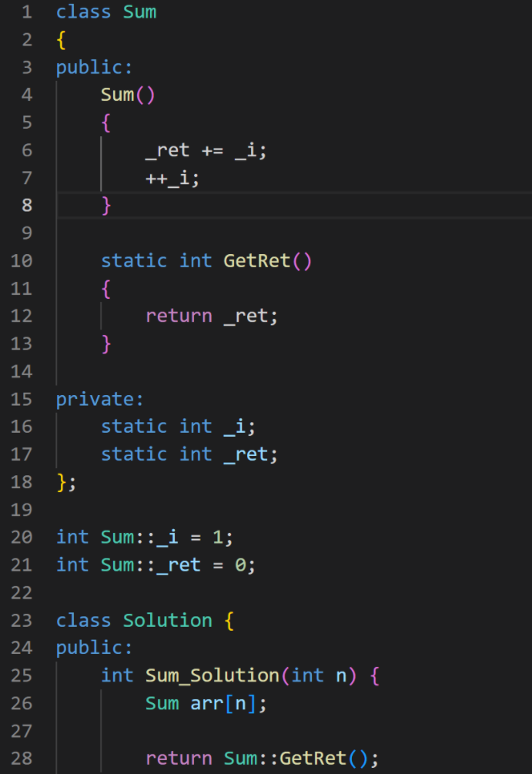Click the public: keyword on line 24
Viewport: 532px width, 774px height.
(x=94, y=648)
